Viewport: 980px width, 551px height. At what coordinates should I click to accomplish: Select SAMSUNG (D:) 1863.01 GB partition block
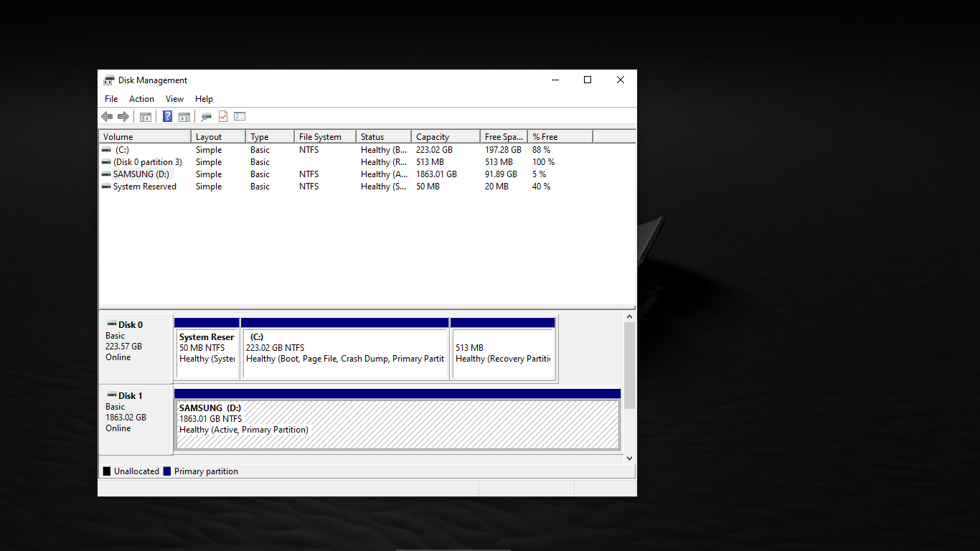pyautogui.click(x=397, y=420)
